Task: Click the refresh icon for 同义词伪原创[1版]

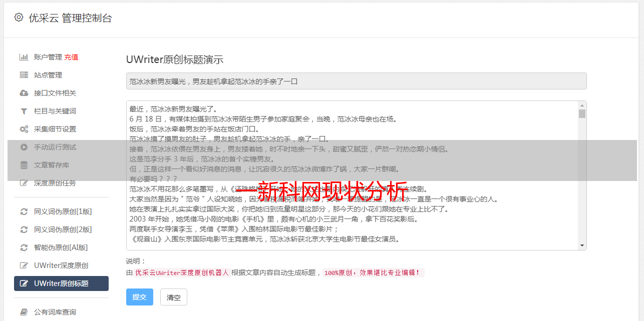Action: pos(24,211)
